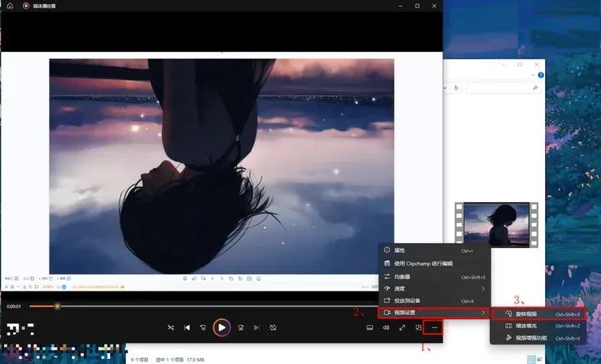Click the rotate video icon
The image size is (601, 364).
508,314
